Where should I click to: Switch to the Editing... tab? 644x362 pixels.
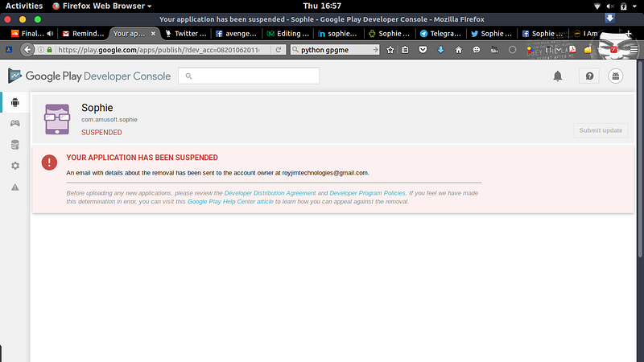287,34
